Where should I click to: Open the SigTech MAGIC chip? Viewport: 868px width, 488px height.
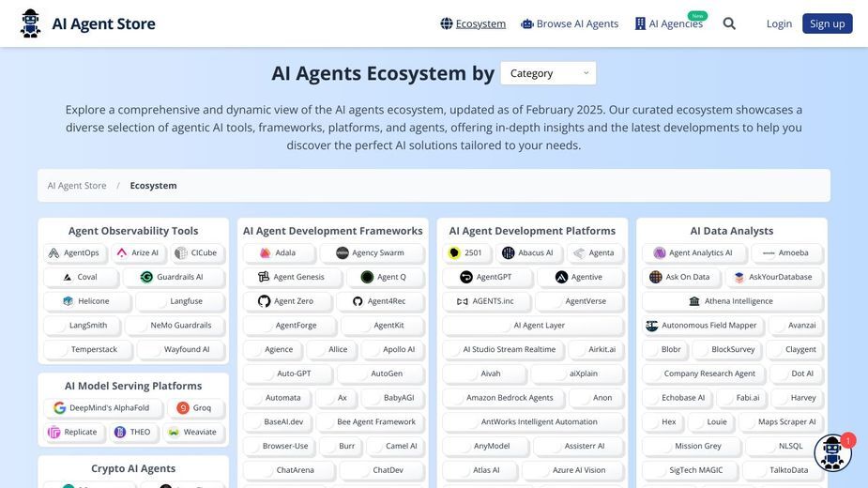point(691,470)
